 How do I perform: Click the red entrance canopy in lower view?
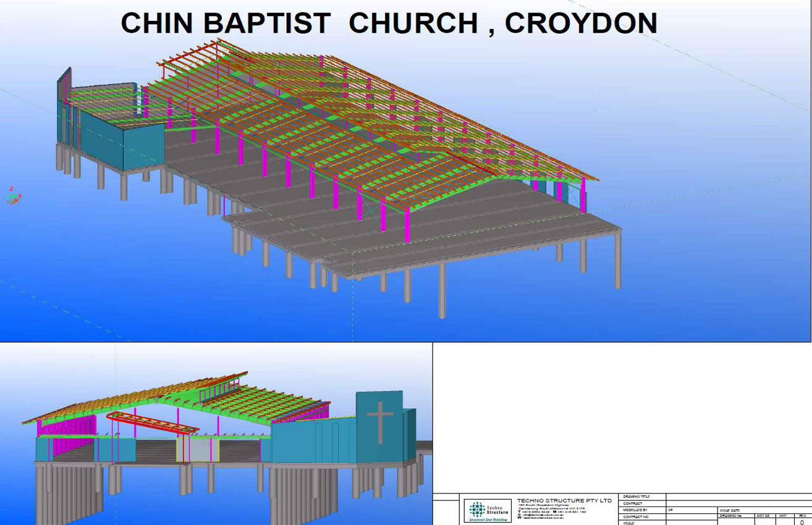[152, 423]
